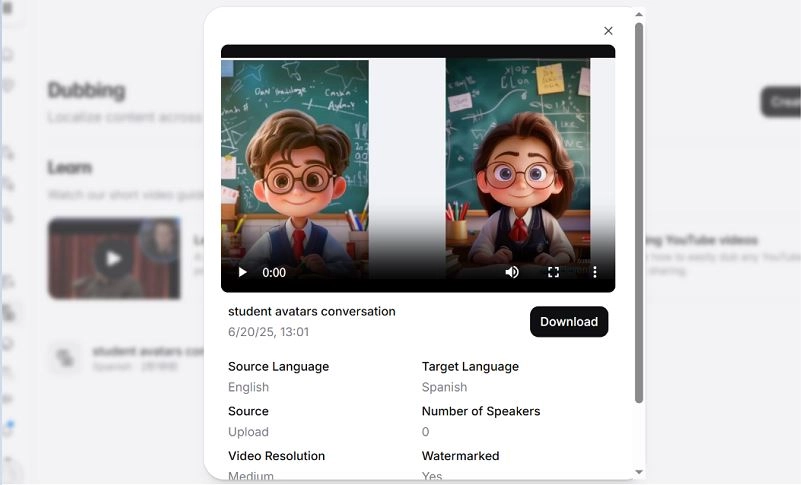Close the dubbing details dialog with X

pyautogui.click(x=608, y=31)
